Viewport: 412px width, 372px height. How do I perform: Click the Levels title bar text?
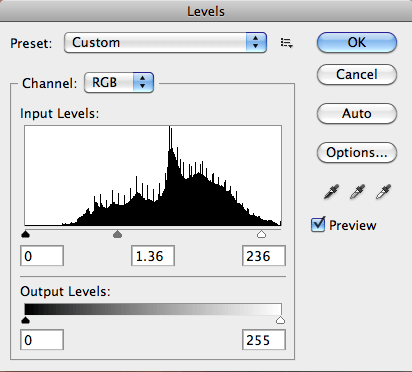click(x=206, y=12)
